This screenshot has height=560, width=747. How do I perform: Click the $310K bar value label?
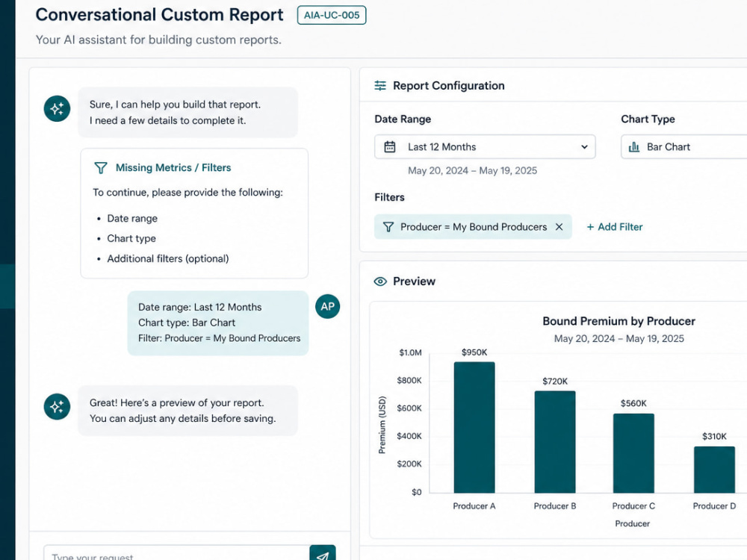714,436
